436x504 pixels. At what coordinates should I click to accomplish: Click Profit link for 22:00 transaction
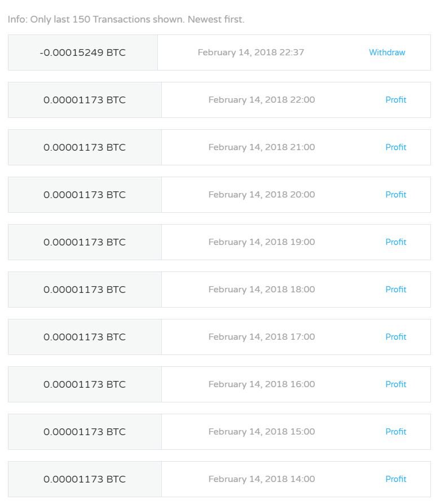point(395,100)
